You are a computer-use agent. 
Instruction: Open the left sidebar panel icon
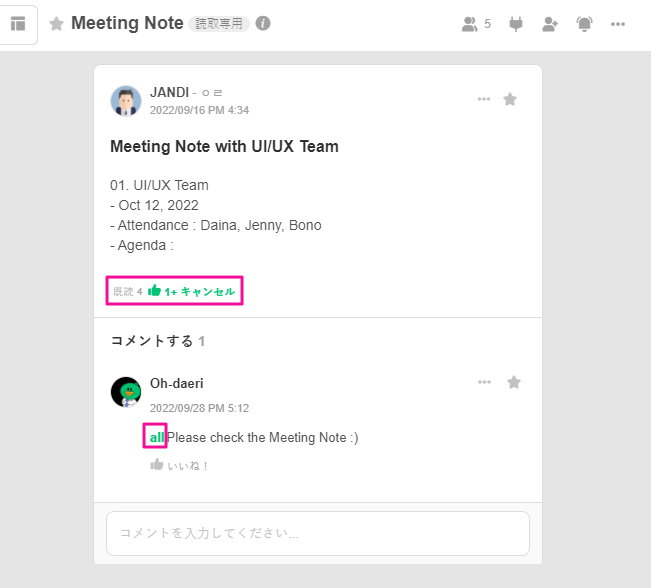click(18, 24)
